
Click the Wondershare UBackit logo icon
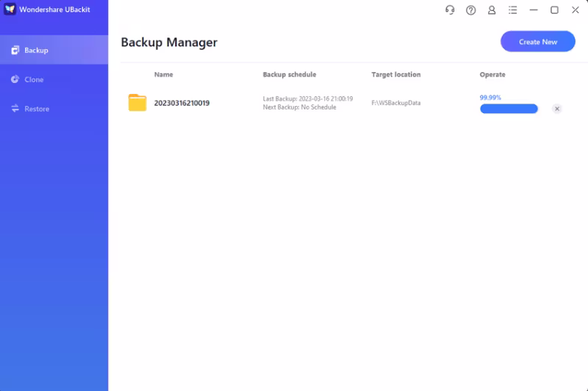(10, 10)
